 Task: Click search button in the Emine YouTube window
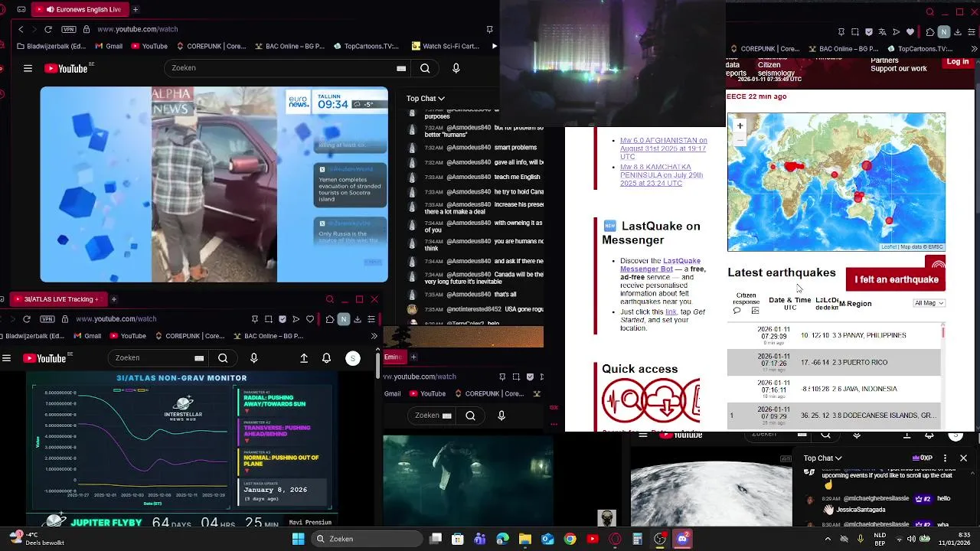tap(470, 416)
